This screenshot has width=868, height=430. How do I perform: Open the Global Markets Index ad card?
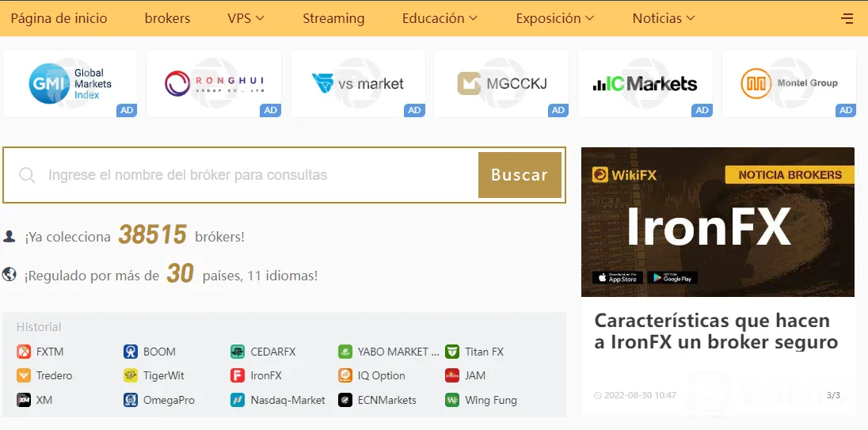pyautogui.click(x=70, y=84)
